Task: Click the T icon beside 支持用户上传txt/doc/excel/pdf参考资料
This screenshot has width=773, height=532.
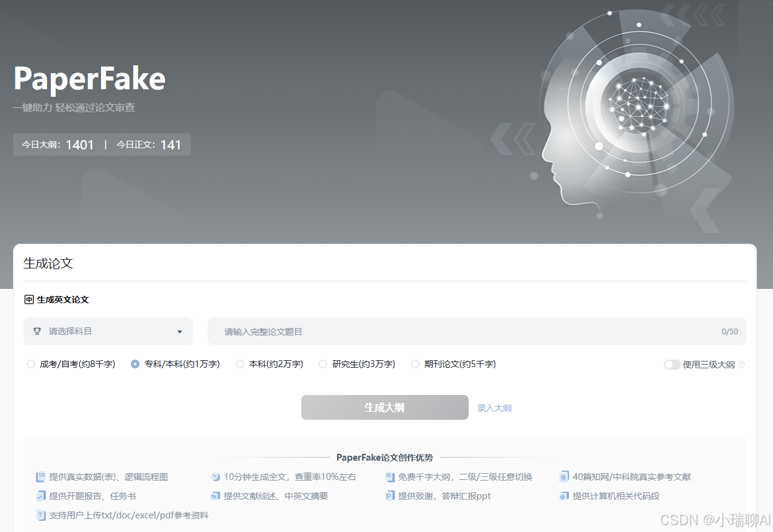Action: coord(41,515)
